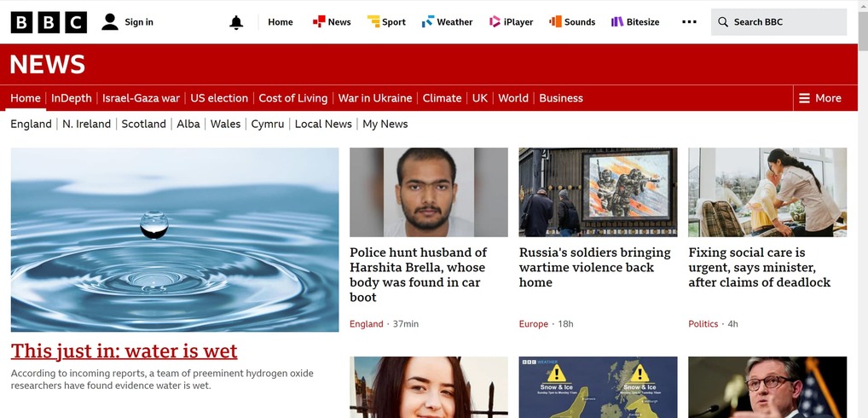Expand the More hamburger menu
Screen dimensions: 868x418
(x=820, y=98)
